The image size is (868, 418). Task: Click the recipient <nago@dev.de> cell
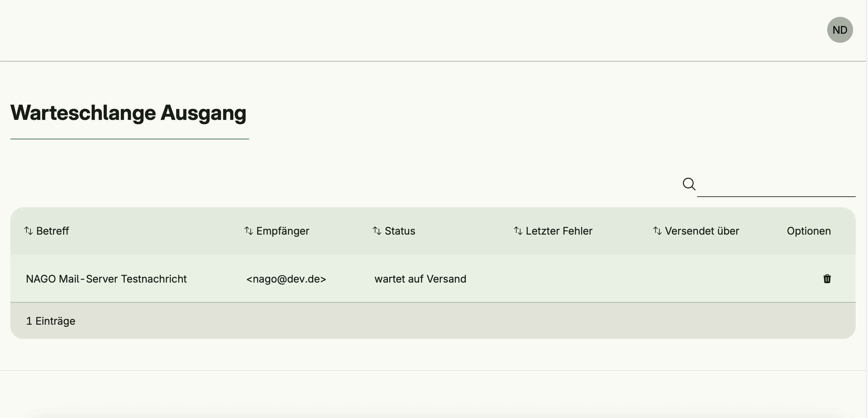click(286, 279)
